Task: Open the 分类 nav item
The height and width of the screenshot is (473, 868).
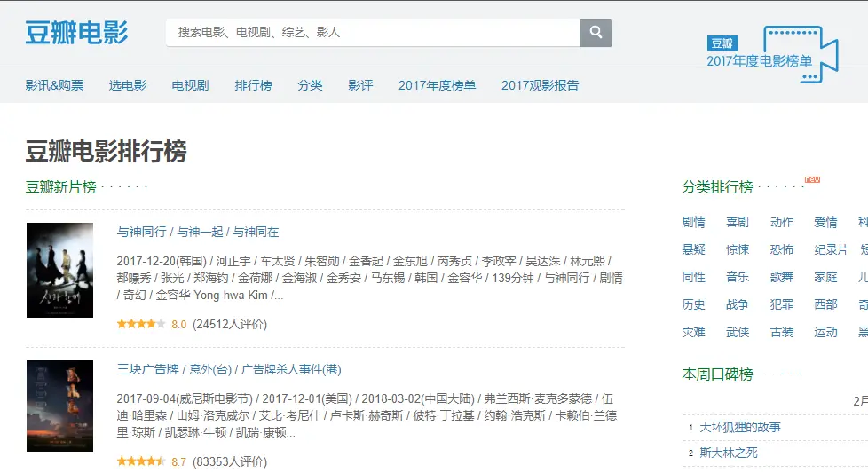Action: [310, 85]
